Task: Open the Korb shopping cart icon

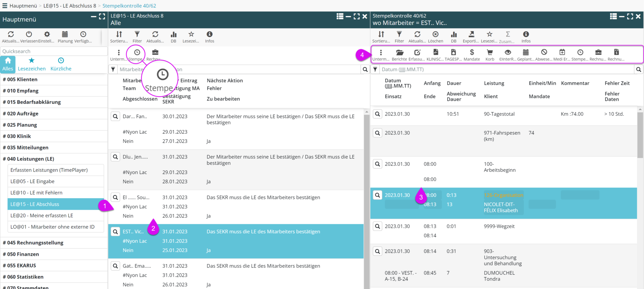Action: (490, 55)
